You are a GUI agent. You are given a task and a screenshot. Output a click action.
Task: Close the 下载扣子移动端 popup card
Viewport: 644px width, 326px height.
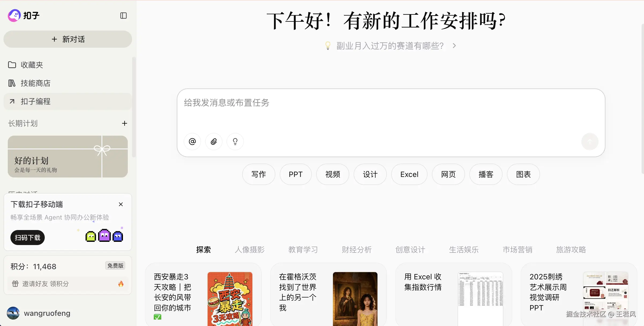coord(121,204)
